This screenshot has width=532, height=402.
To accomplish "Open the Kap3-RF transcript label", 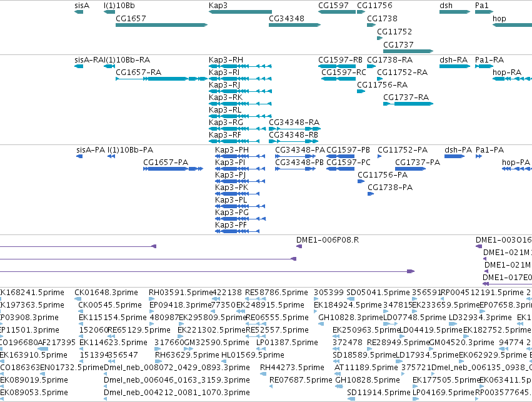I will pos(224,134).
